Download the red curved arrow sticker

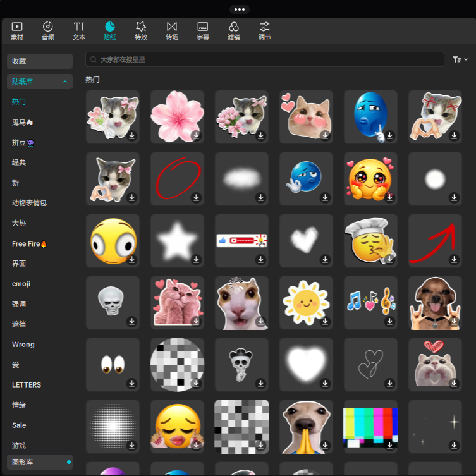tap(454, 260)
